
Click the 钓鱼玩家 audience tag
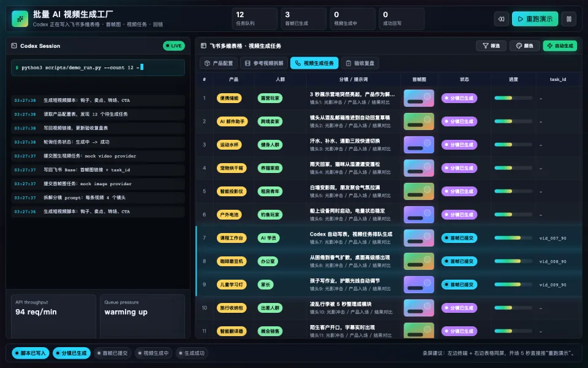(270, 215)
